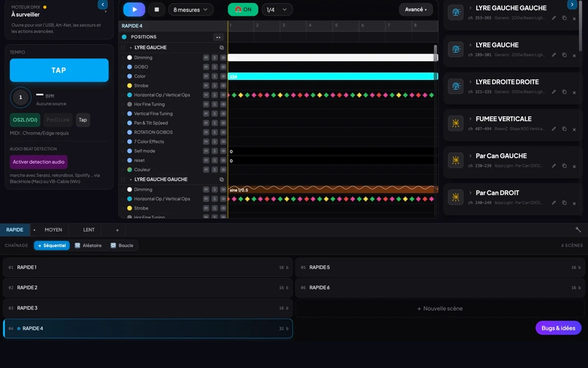588x368 pixels.
Task: Edit the Par Can DROIT fixture
Action: point(554,203)
